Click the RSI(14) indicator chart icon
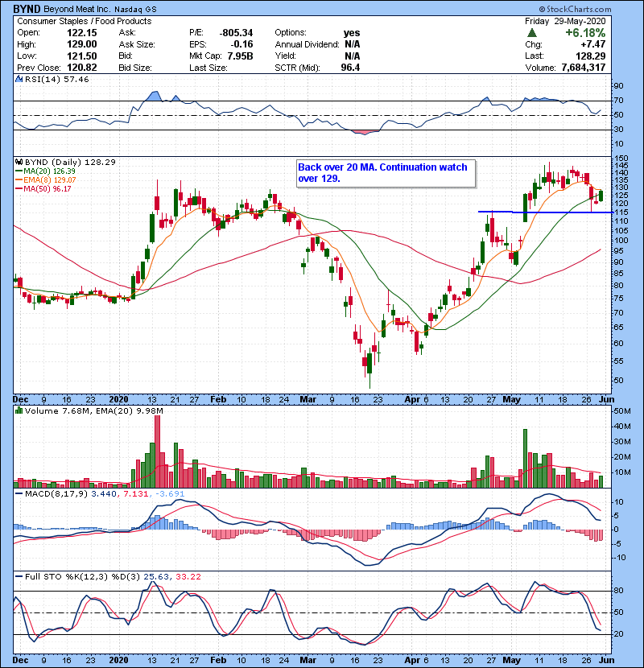This screenshot has width=644, height=668. tap(19, 79)
